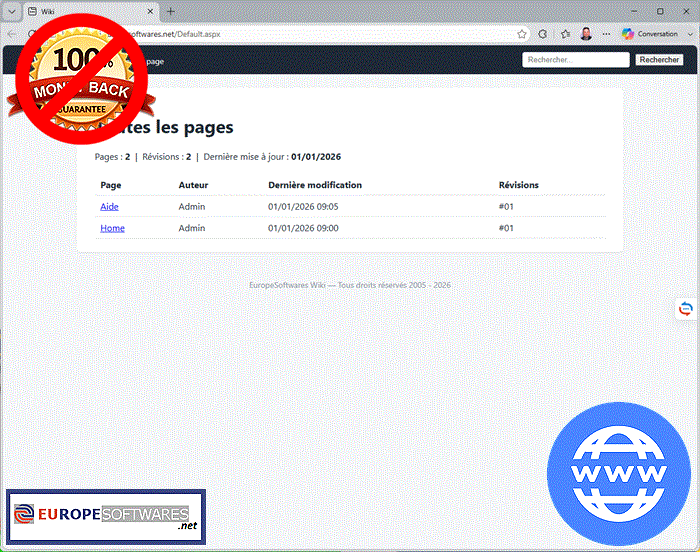
Task: Open the Aide page link
Action: pyautogui.click(x=109, y=206)
